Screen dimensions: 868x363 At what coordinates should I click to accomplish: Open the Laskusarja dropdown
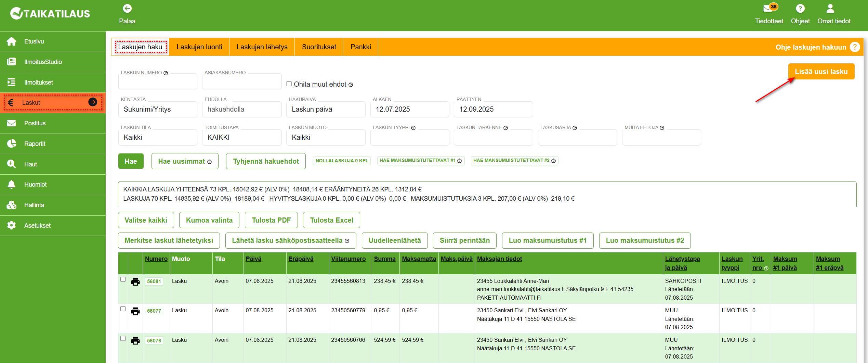click(578, 137)
